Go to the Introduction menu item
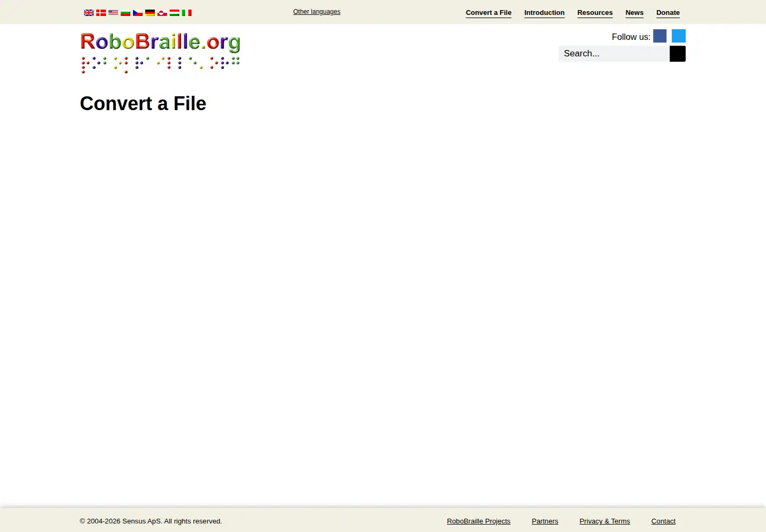The width and height of the screenshot is (766, 532). (x=544, y=13)
